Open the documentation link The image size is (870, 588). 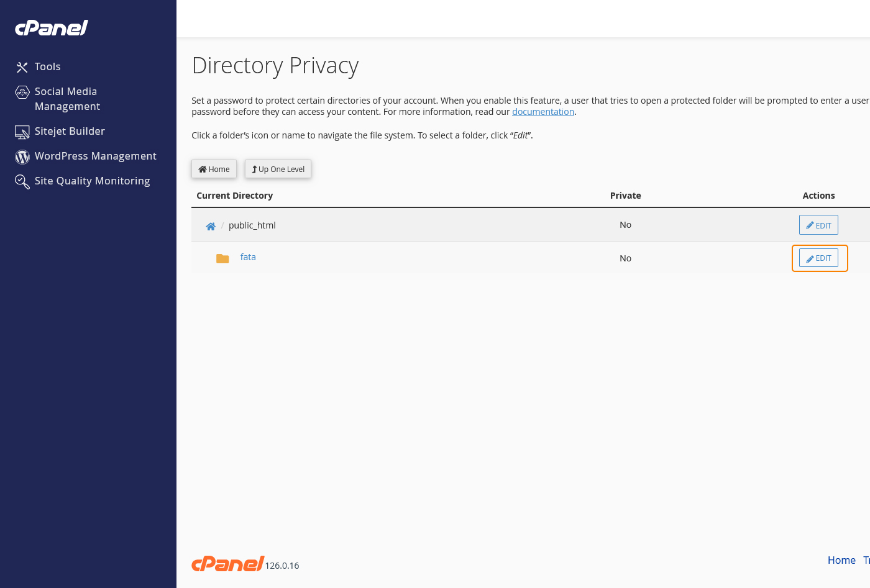pos(543,112)
